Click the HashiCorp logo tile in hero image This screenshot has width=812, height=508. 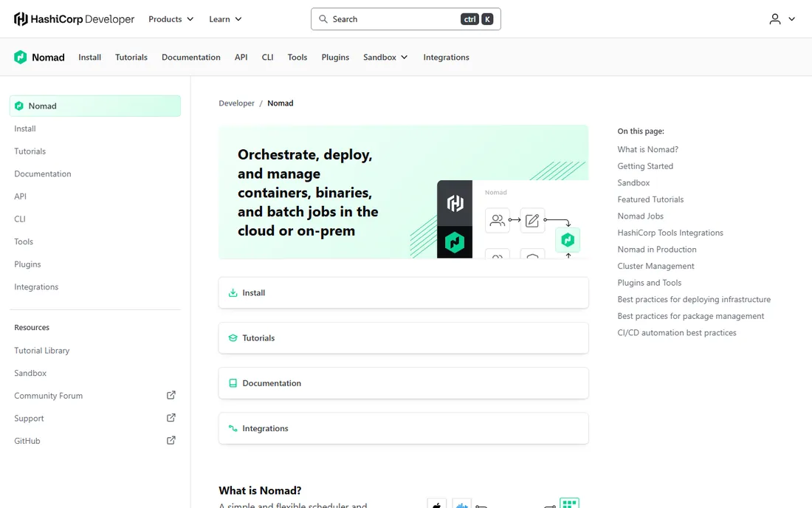click(x=455, y=203)
